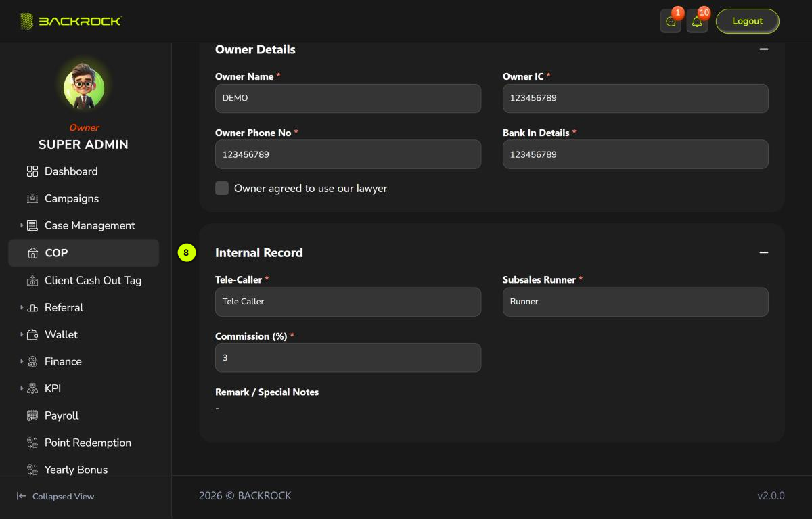This screenshot has height=519, width=812.
Task: Collapse the Owner Details section
Action: 764,49
